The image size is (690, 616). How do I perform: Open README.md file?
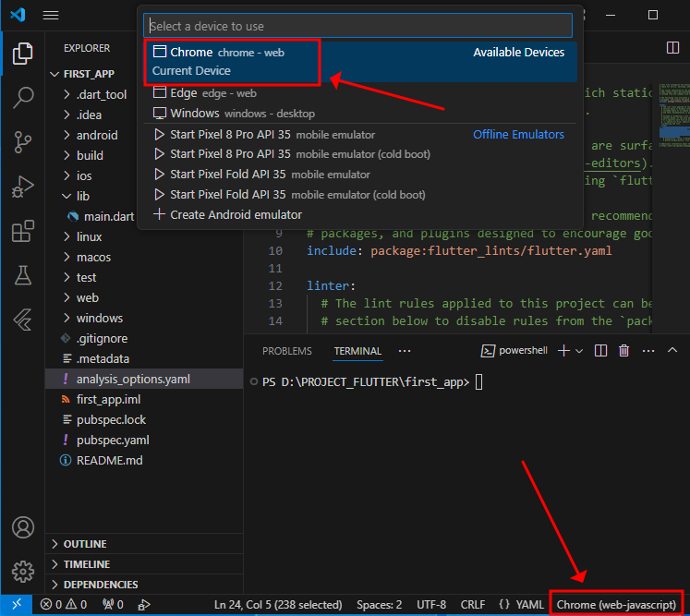(144, 460)
